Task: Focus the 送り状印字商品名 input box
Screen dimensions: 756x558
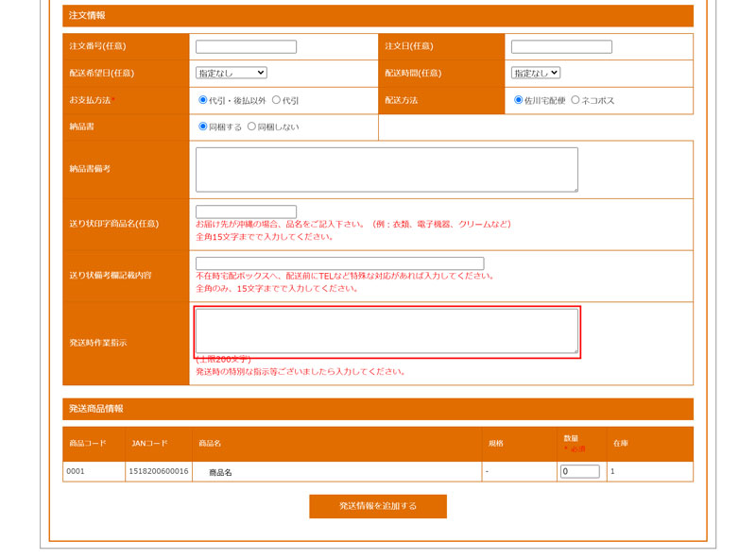Action: 246,211
